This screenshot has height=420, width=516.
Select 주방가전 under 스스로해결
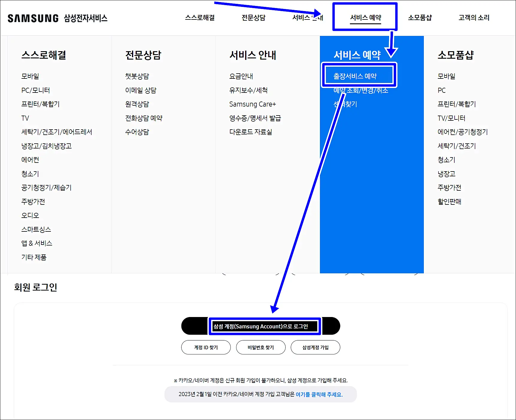[x=33, y=202]
